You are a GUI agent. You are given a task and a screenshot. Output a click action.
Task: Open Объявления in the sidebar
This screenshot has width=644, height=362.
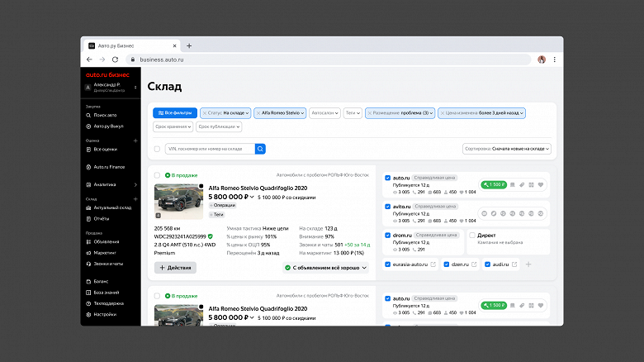tap(106, 242)
